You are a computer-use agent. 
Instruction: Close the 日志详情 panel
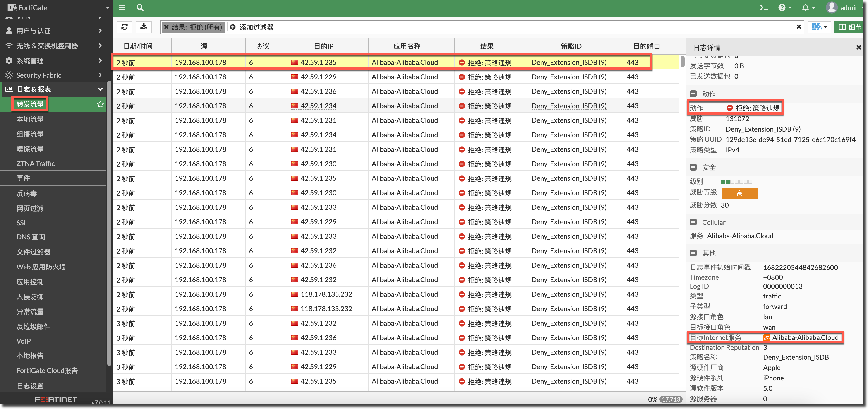coord(858,47)
